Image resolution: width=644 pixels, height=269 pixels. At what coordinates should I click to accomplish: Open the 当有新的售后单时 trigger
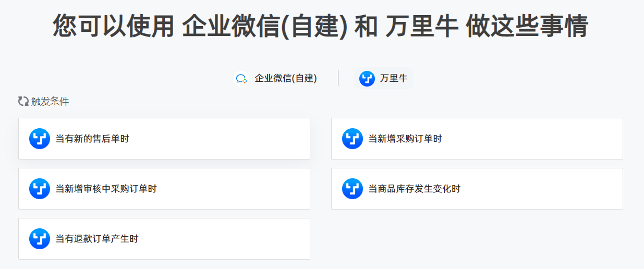[164, 139]
